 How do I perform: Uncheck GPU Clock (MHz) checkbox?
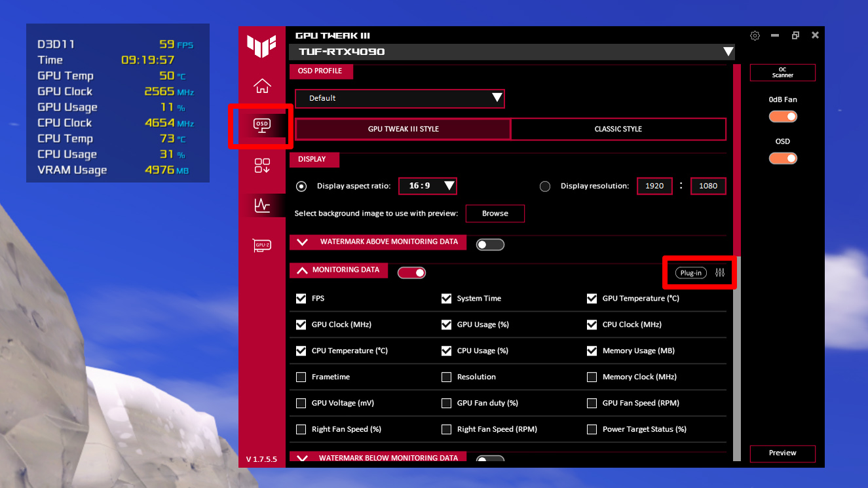(301, 325)
